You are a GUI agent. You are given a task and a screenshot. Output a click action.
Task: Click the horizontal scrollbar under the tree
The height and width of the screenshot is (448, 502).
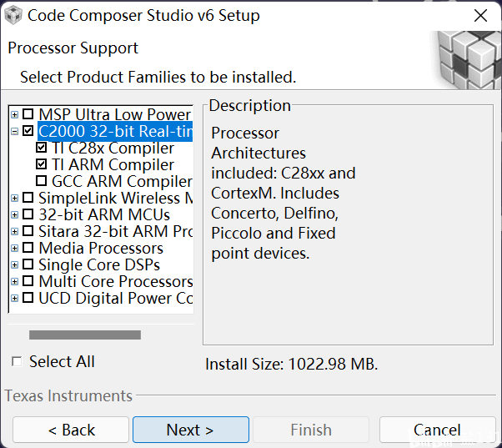coord(85,335)
